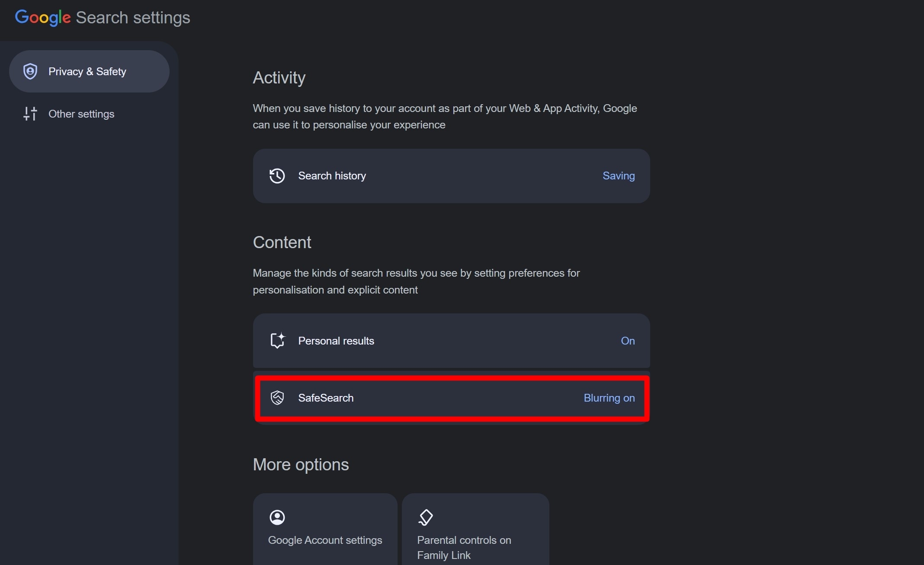
Task: Open the SafeSearch setting row
Action: [x=451, y=398]
